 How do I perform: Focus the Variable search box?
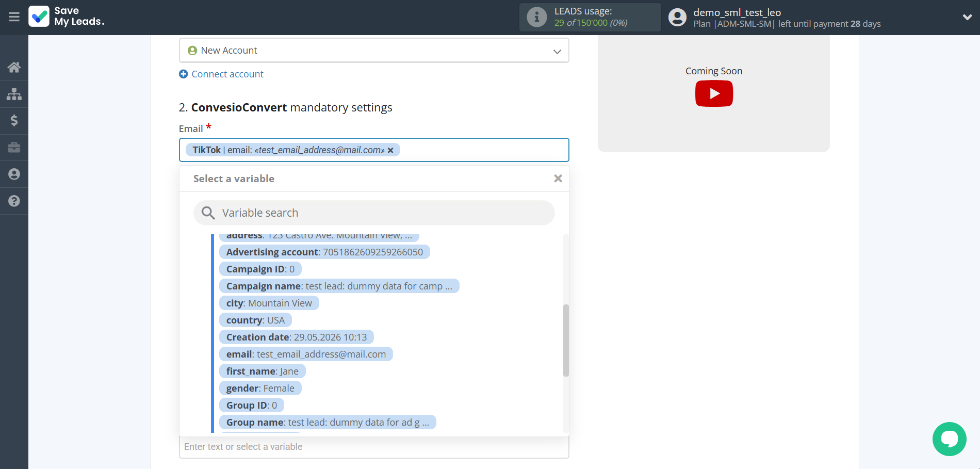click(374, 213)
